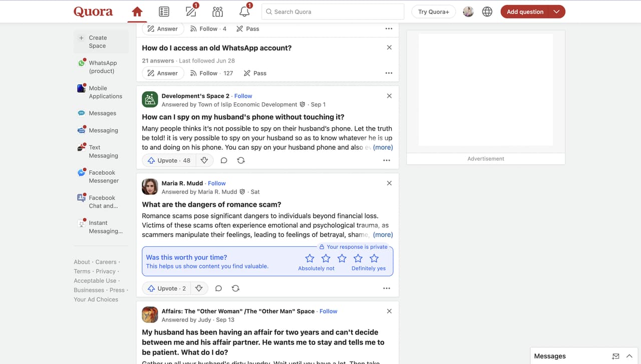Open Your Ad Choices link

pyautogui.click(x=96, y=299)
